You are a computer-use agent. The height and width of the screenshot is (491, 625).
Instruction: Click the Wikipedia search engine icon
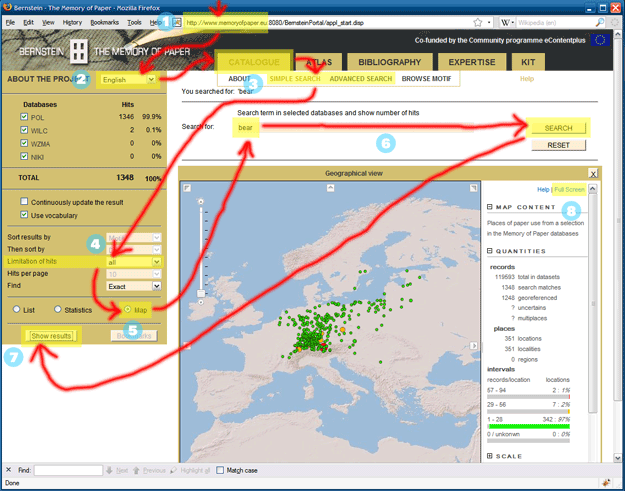coord(505,23)
